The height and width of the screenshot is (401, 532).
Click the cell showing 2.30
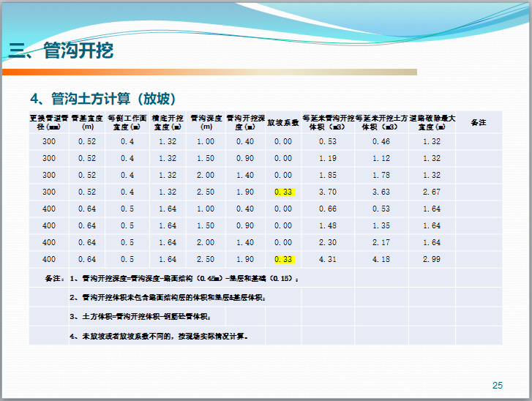click(x=328, y=242)
